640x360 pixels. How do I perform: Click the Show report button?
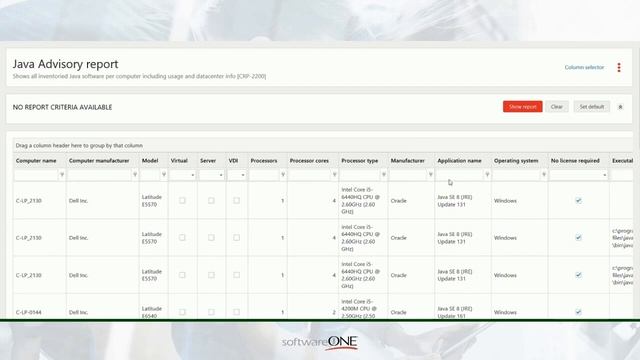[x=522, y=107]
